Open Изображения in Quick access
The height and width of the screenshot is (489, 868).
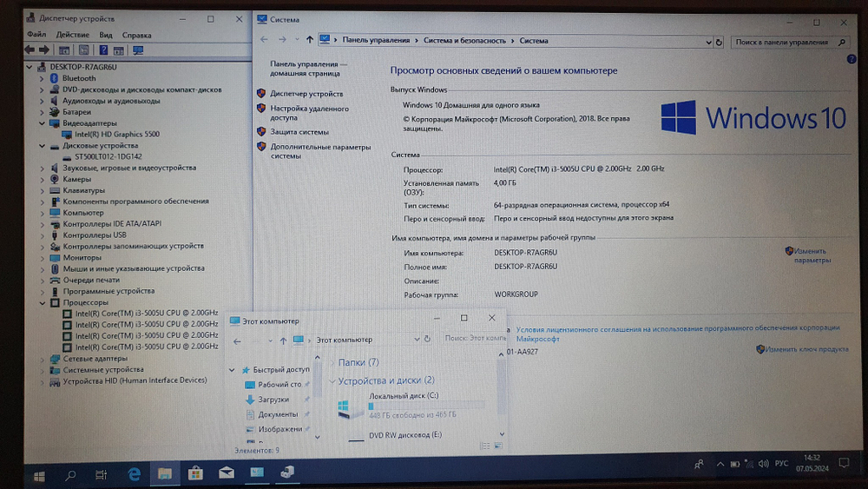coord(279,429)
